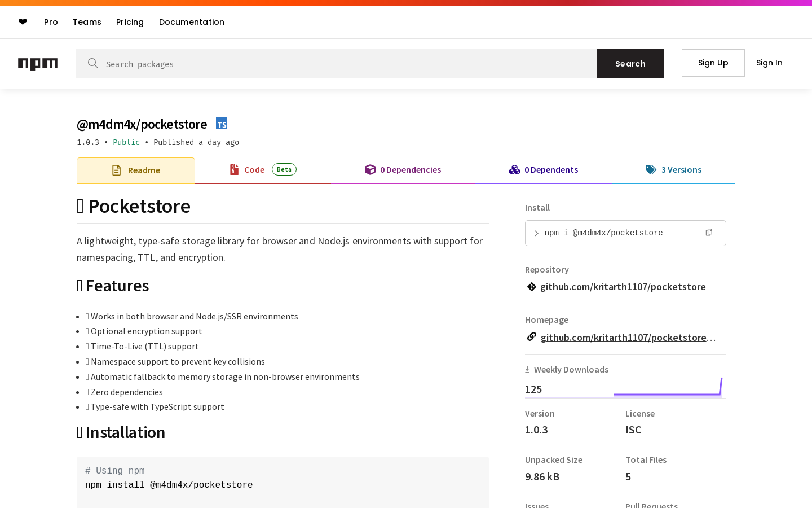Viewport: 812px width, 508px height.
Task: Switch to the Readme tab
Action: click(x=136, y=170)
